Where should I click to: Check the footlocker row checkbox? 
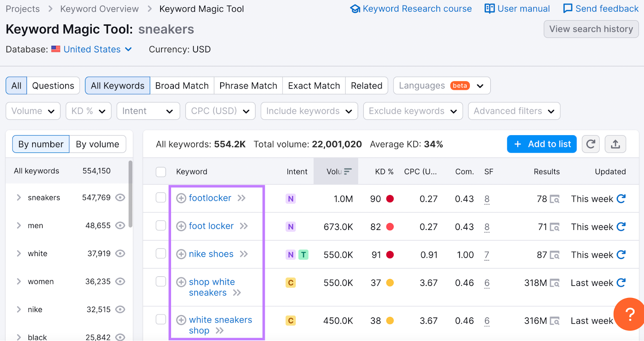click(161, 197)
